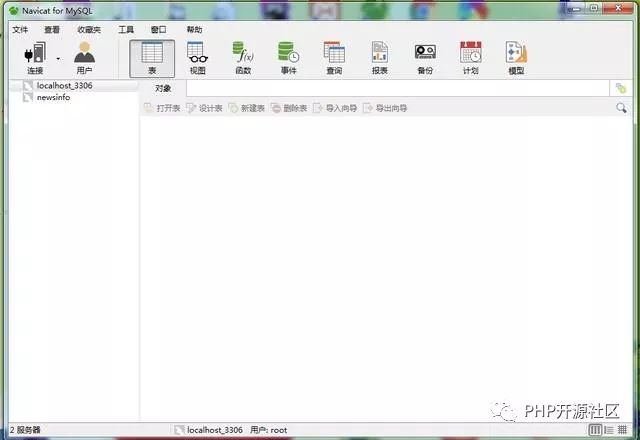Click New Table (新建表) button
The width and height of the screenshot is (640, 440).
click(x=247, y=108)
